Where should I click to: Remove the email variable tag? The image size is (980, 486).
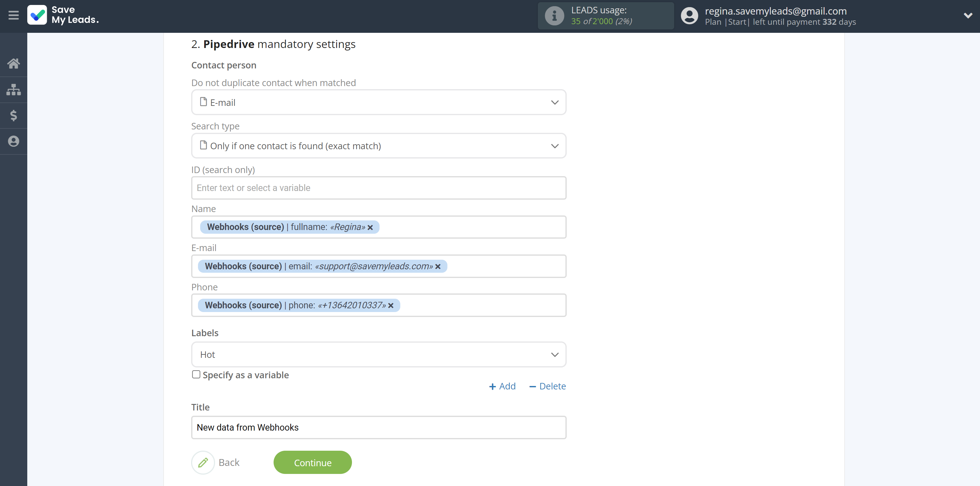tap(438, 266)
